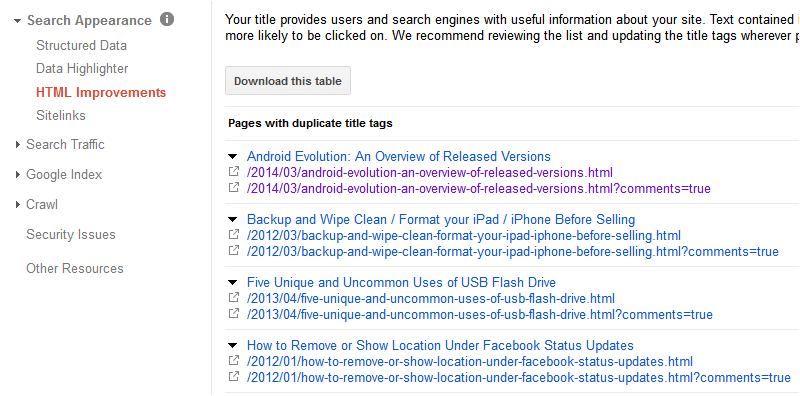Open the Five Unique and Uncommon Uses title link
Image resolution: width=800 pixels, height=396 pixels.
tap(402, 282)
